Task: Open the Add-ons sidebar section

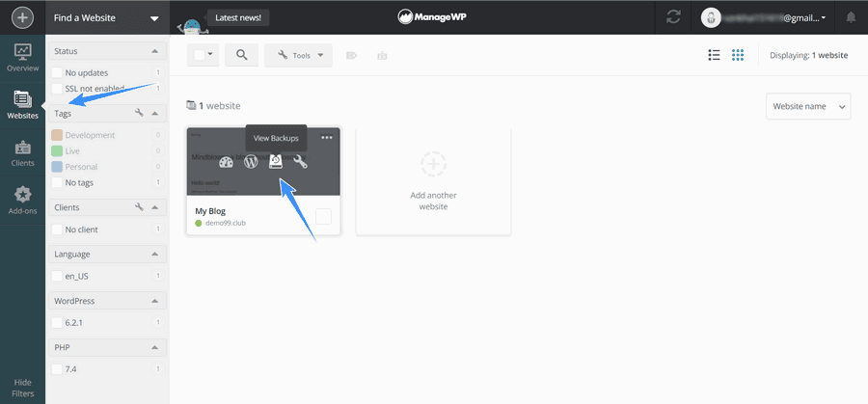Action: click(x=23, y=201)
